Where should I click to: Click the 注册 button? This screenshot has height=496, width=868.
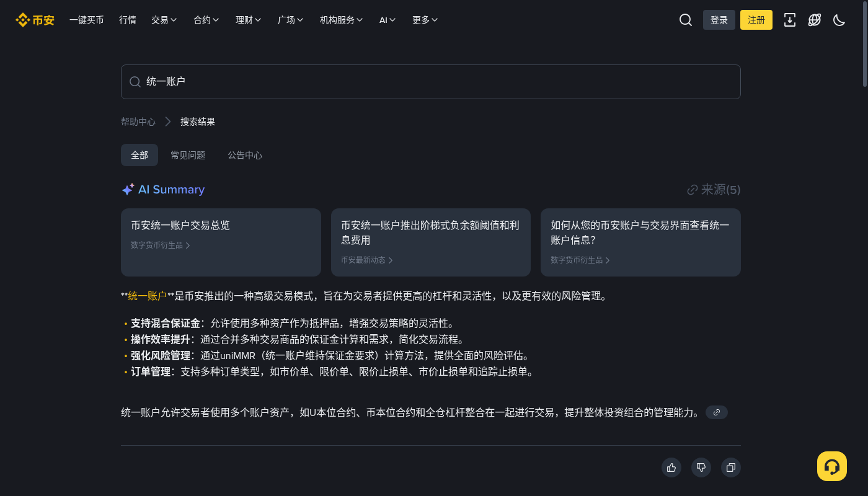[756, 20]
